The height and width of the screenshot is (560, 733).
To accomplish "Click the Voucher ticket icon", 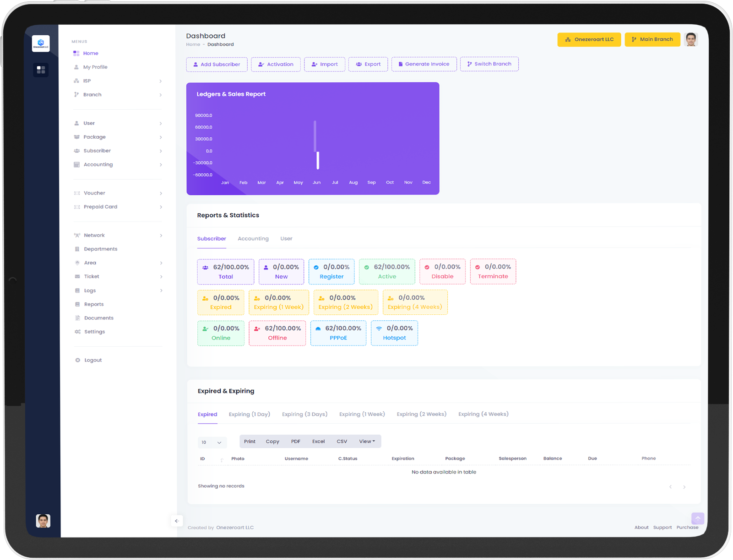I will [x=77, y=193].
